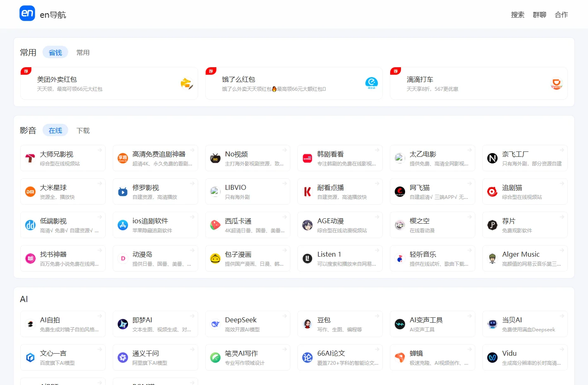588x385 pixels.
Task: Open the 文心一言 card
Action: tap(63, 357)
